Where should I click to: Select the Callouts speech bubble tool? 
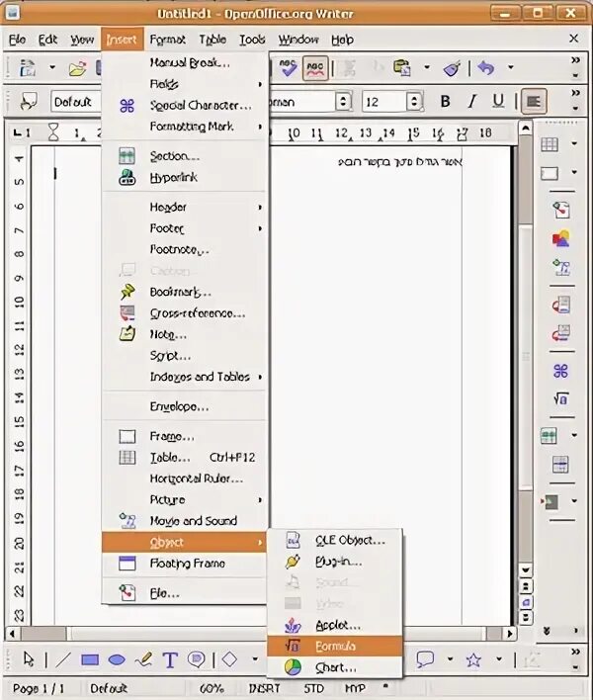tap(425, 658)
